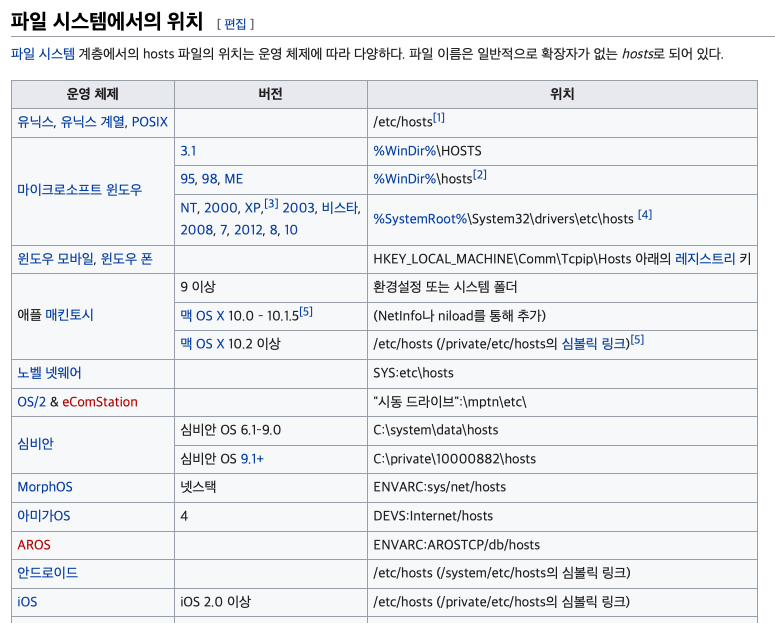The image size is (775, 623).
Task: Click the 버전 column header
Action: [270, 94]
